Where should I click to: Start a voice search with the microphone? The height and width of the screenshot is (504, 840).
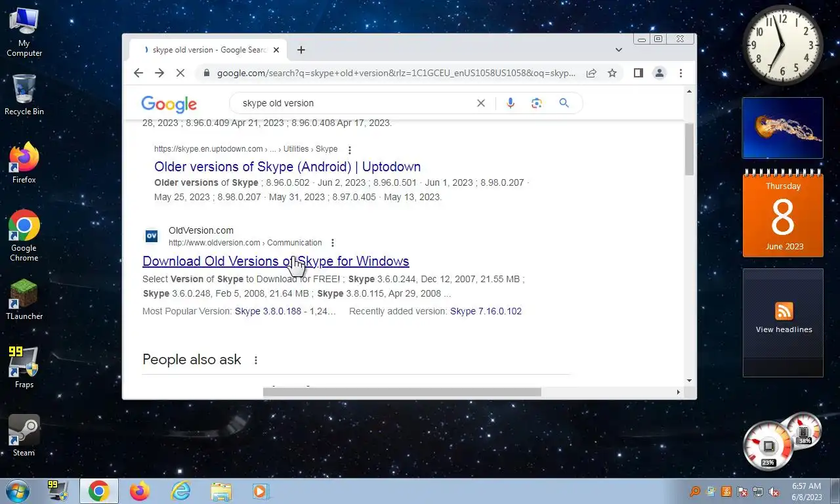coord(511,103)
